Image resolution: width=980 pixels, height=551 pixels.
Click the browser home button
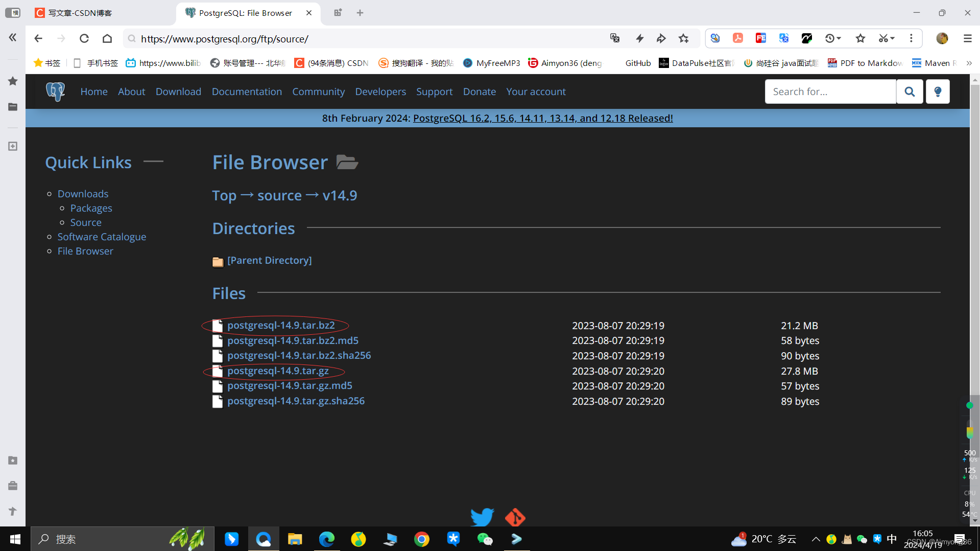[107, 38]
